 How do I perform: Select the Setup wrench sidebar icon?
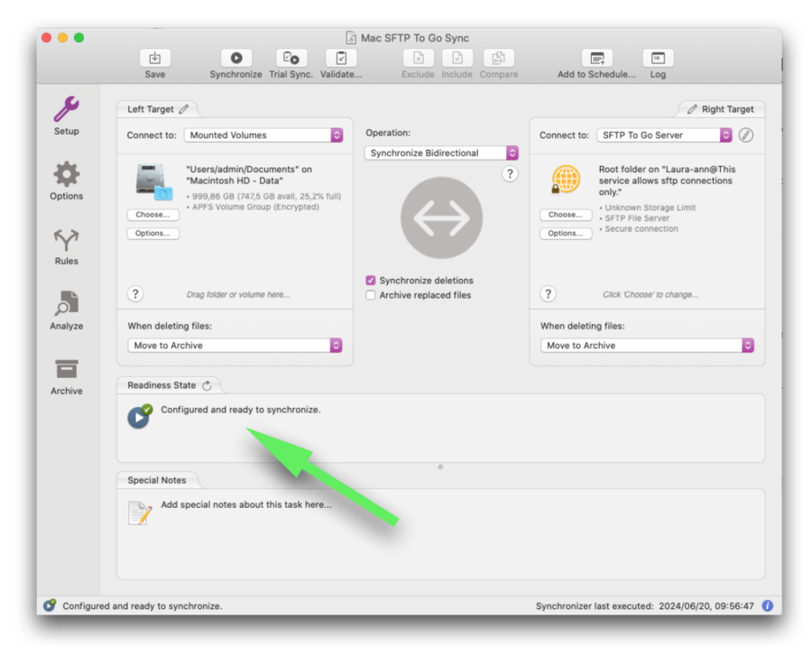click(x=66, y=110)
